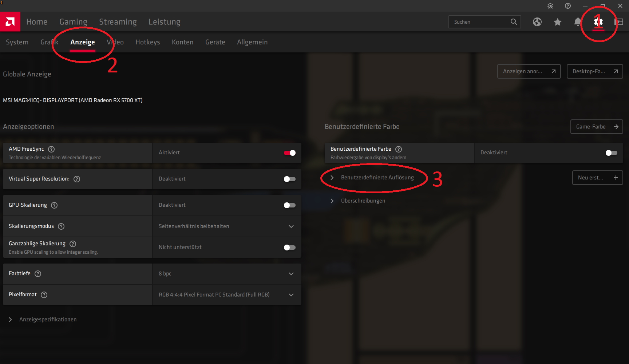Switch to the Video subtab
Image resolution: width=629 pixels, height=364 pixels.
click(x=115, y=42)
